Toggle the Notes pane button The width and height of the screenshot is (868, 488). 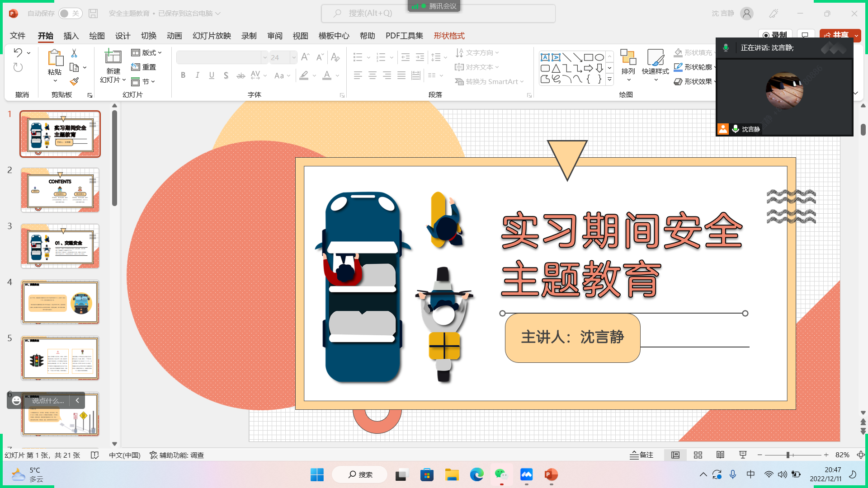(642, 455)
